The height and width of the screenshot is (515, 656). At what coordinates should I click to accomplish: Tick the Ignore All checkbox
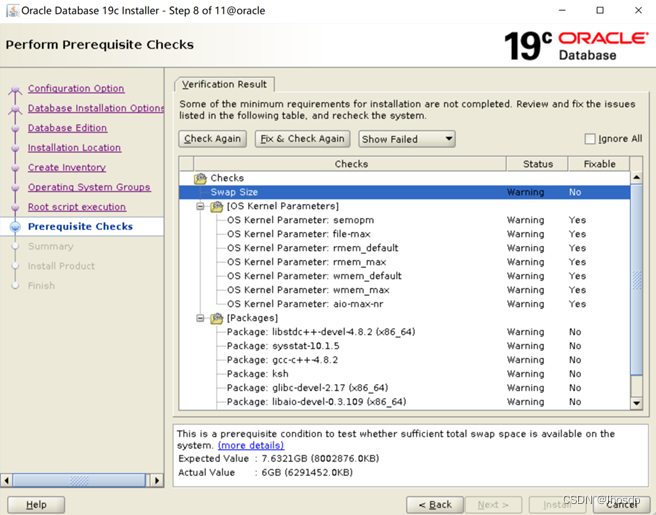589,139
